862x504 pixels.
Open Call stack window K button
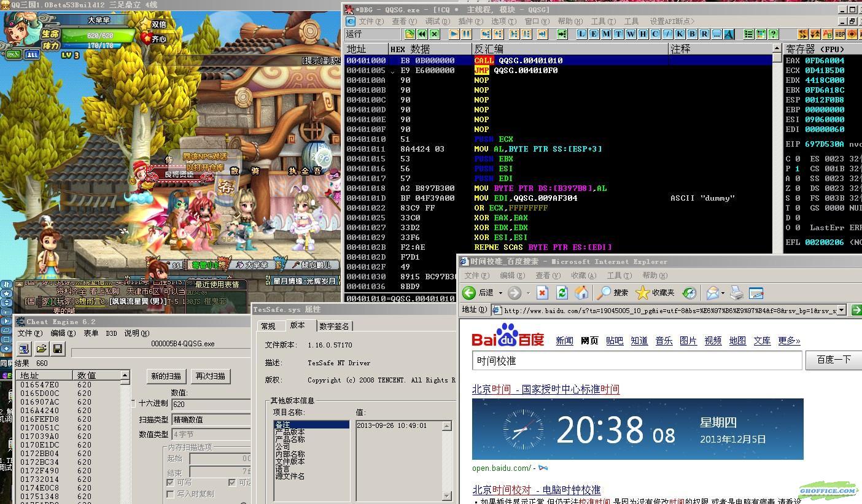[680, 34]
